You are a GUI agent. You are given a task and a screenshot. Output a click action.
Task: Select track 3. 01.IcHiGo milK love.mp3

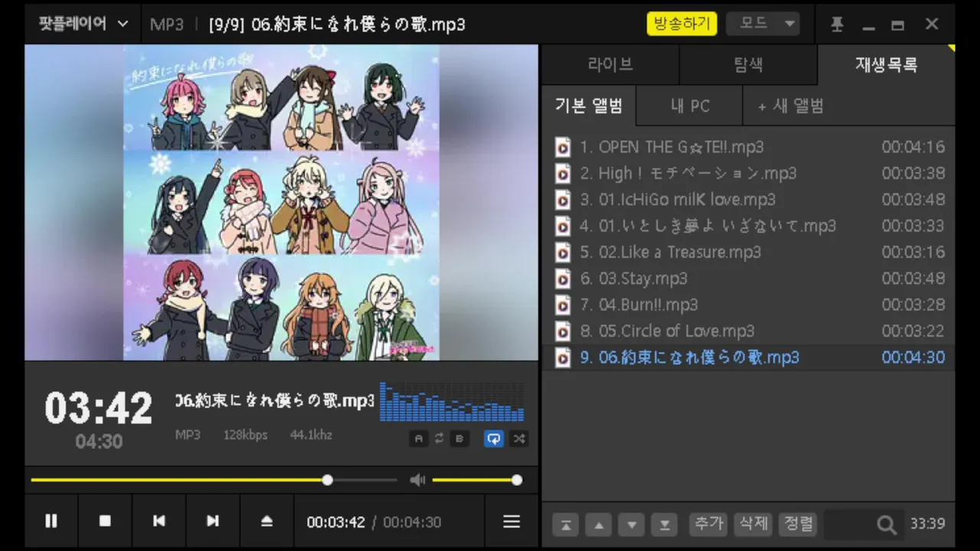coord(748,200)
